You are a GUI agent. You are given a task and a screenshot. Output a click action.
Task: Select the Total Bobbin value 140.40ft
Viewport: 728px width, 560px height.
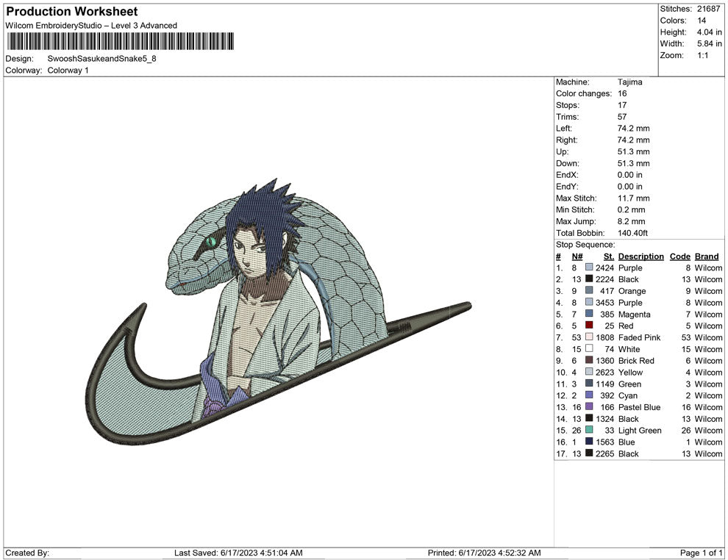tap(632, 233)
